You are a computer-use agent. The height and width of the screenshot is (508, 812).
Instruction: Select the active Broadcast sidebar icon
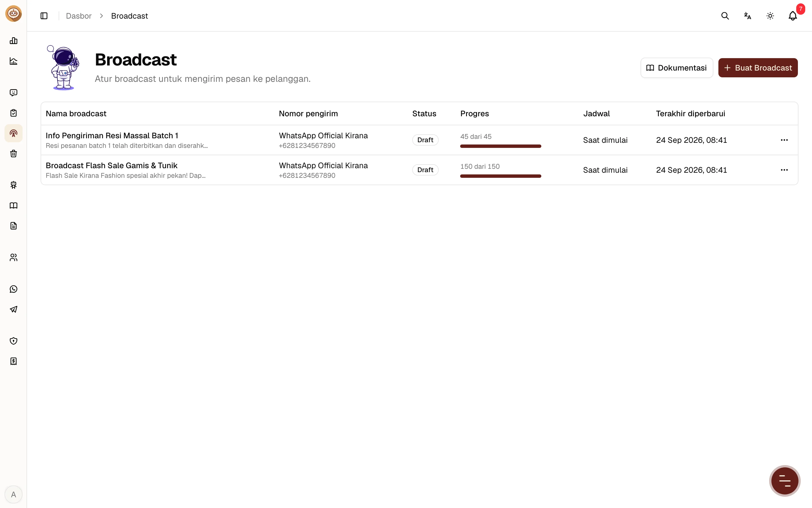(x=14, y=133)
